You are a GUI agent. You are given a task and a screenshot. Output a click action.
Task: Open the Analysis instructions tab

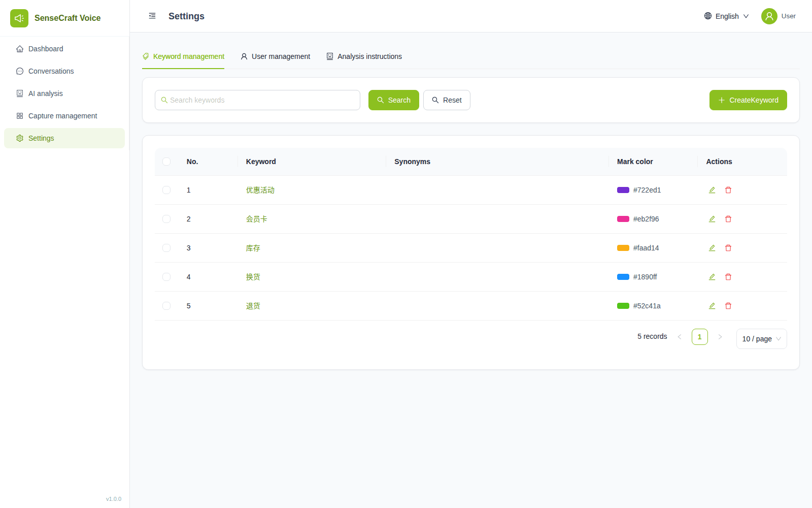[x=364, y=56]
